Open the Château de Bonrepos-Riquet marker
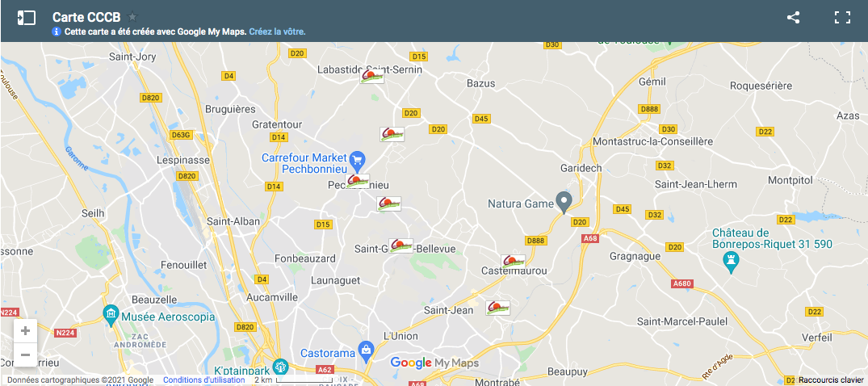The image size is (868, 386). coord(732,263)
